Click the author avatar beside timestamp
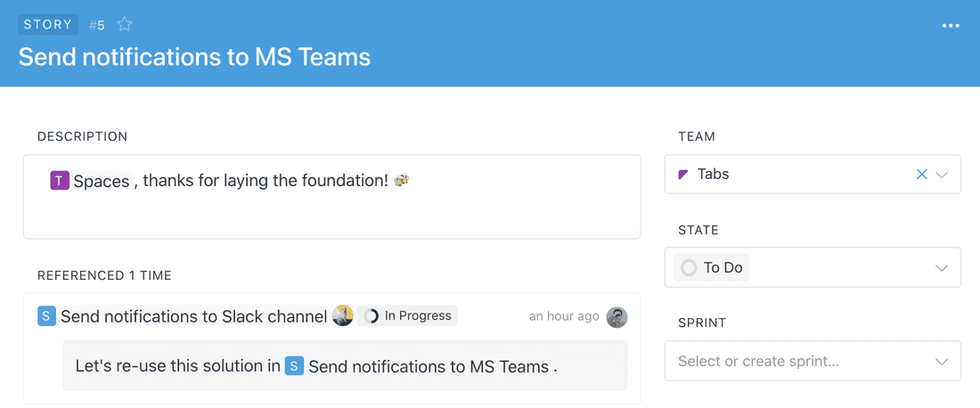This screenshot has width=980, height=408. [x=617, y=317]
